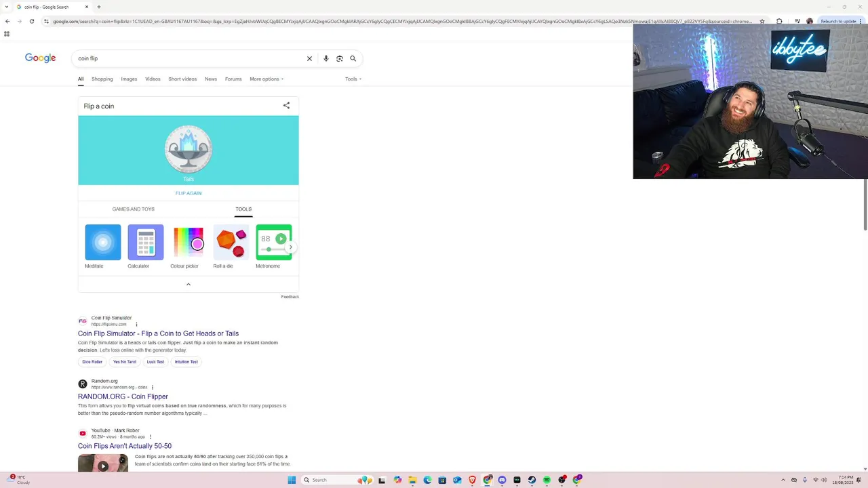Screen dimensions: 868x488
Task: Open Steam from the taskbar
Action: (532, 480)
